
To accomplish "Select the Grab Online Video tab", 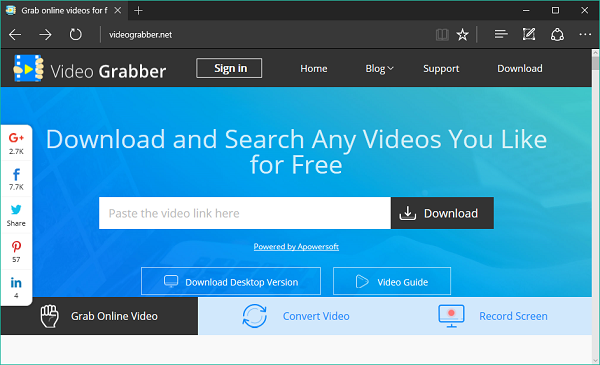I will [99, 316].
